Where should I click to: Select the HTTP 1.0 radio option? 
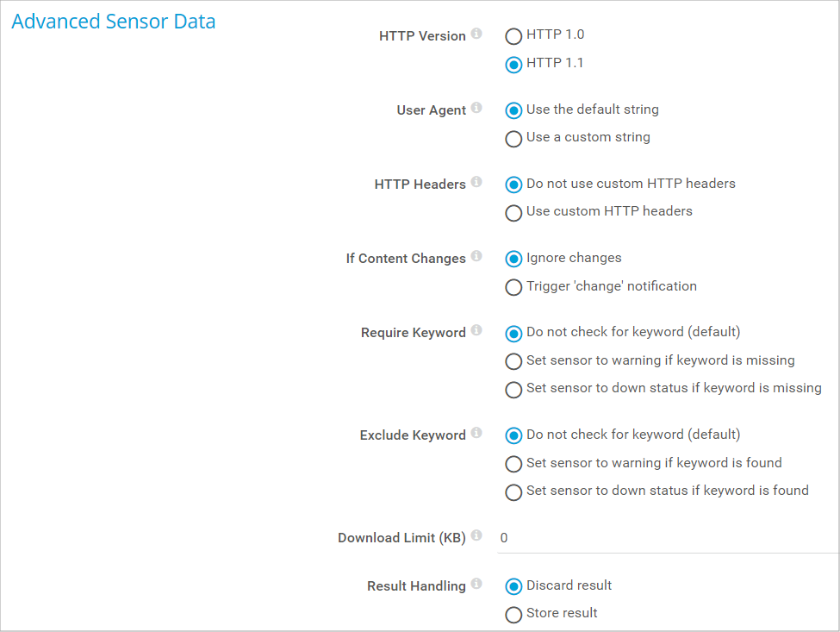513,36
